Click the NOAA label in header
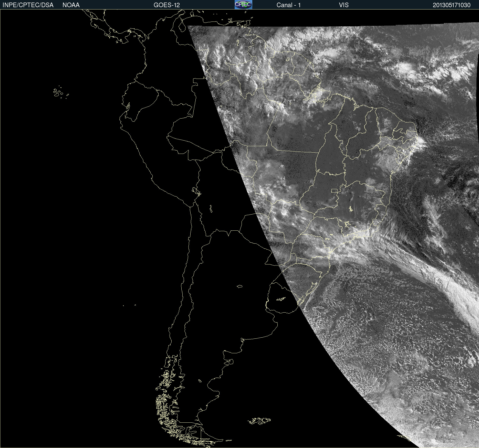The width and height of the screenshot is (479, 448). (71, 5)
